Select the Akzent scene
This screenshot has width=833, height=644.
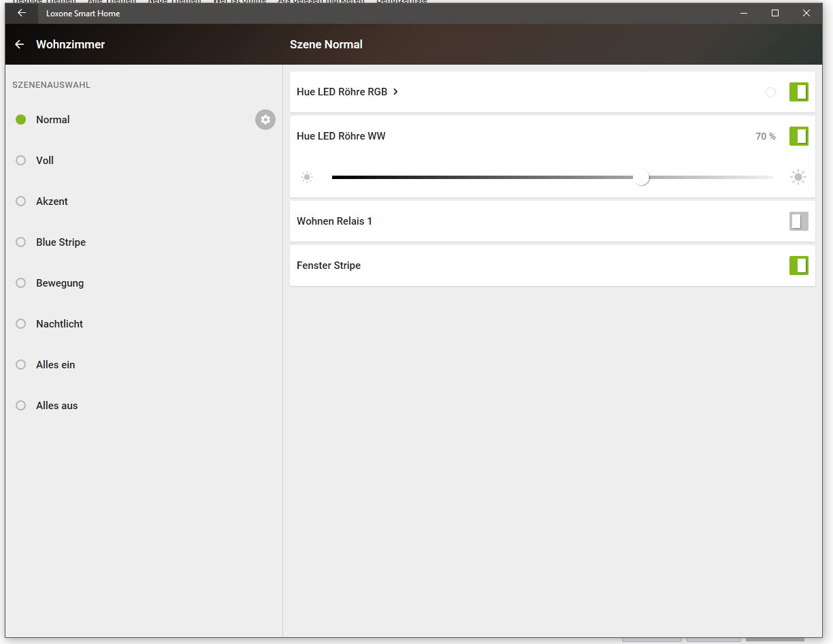tap(52, 202)
